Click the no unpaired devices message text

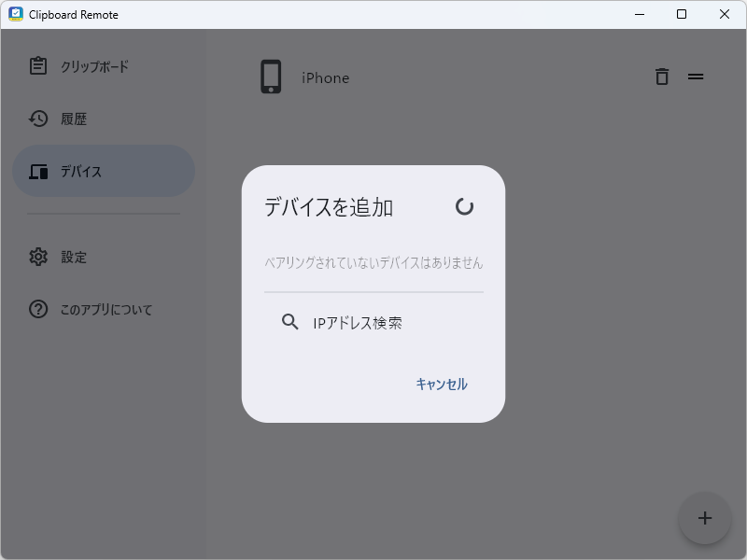click(373, 263)
